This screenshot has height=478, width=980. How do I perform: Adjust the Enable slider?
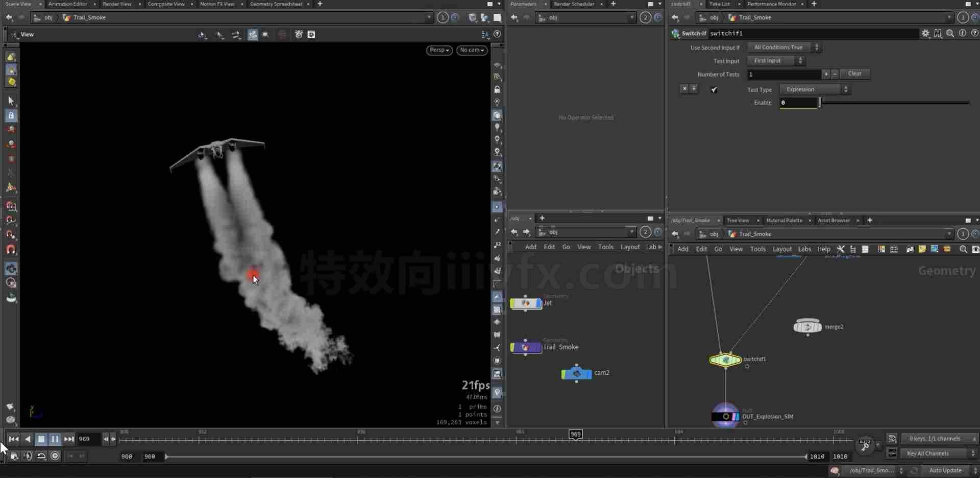coord(894,103)
